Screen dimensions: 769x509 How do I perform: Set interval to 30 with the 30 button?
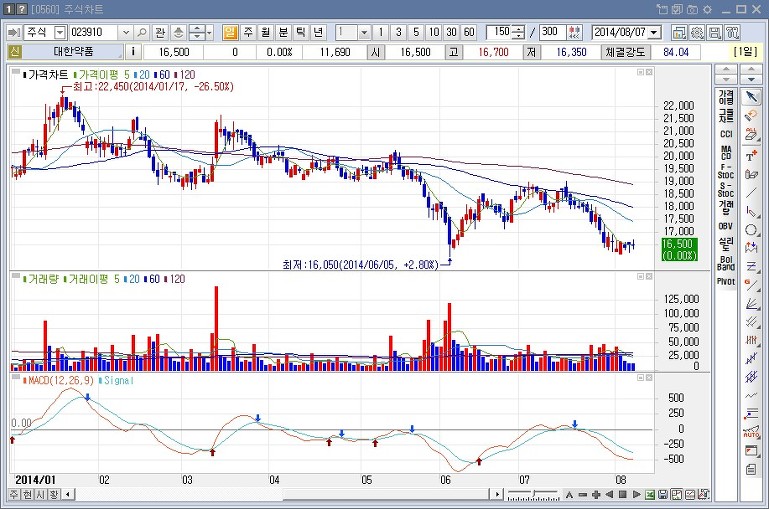(451, 32)
